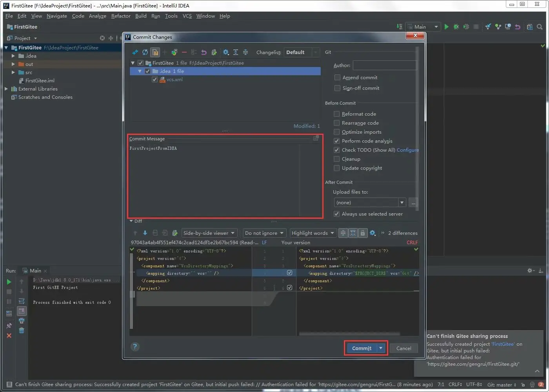Uncheck Always use selected server
The height and width of the screenshot is (392, 549).
pyautogui.click(x=336, y=214)
